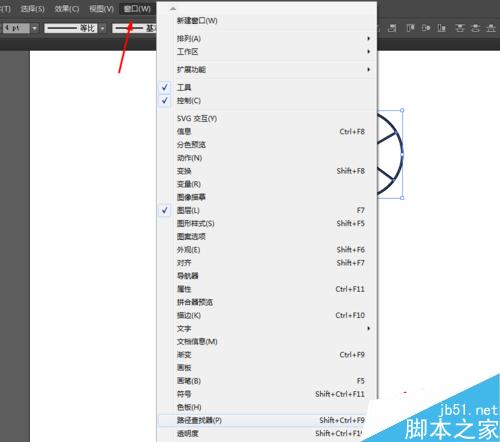Image resolution: width=500 pixels, height=442 pixels.
Task: Open the 信息 panel (Ctrl+F8)
Action: [x=267, y=131]
